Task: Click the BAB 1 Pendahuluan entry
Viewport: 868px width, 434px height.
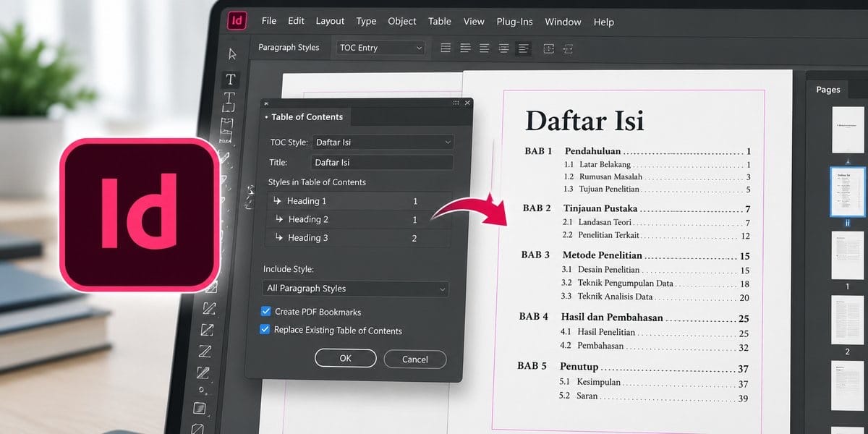Action: click(637, 152)
